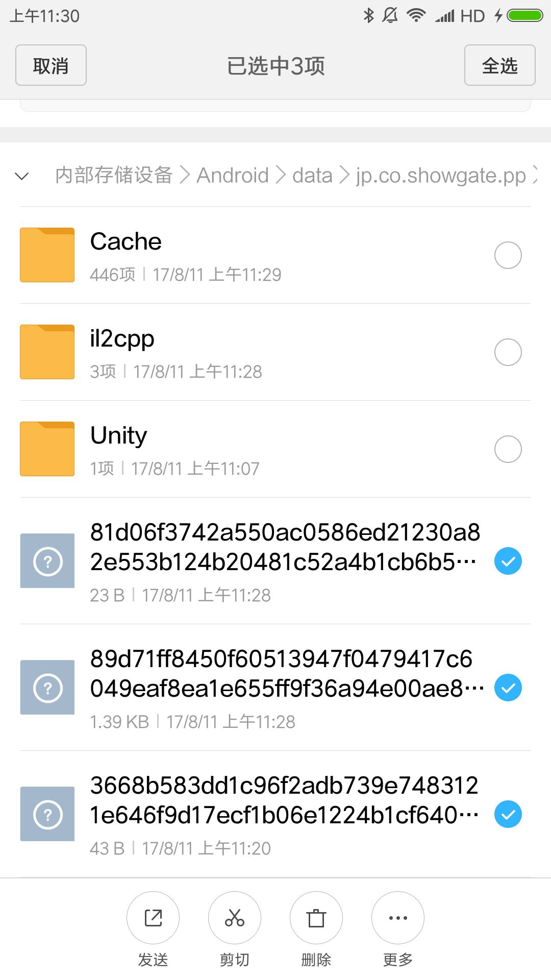Tap the 89d71ff8 file name row
Viewport: 551px width, 980px height.
(286, 674)
